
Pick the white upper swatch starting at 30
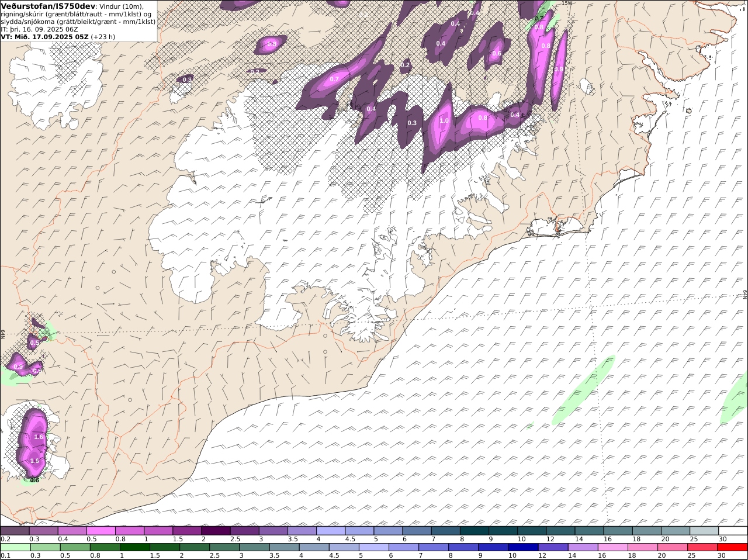pyautogui.click(x=733, y=531)
